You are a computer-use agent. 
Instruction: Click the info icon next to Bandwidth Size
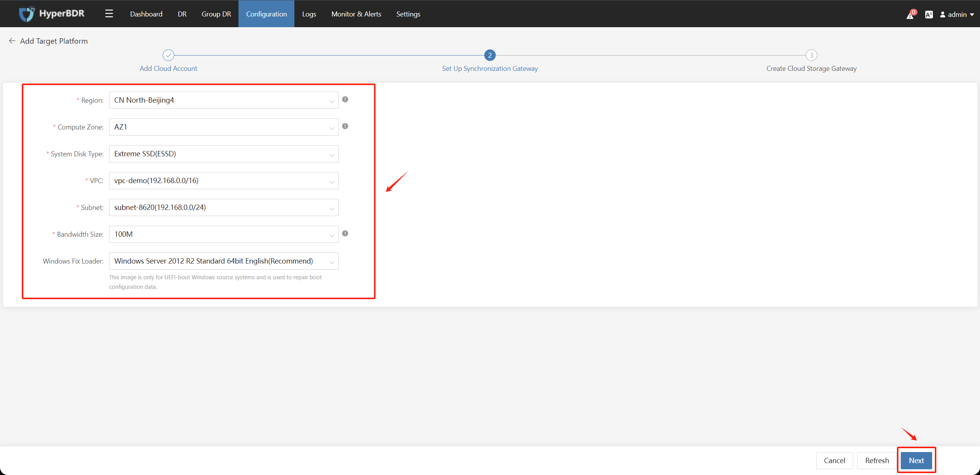345,234
